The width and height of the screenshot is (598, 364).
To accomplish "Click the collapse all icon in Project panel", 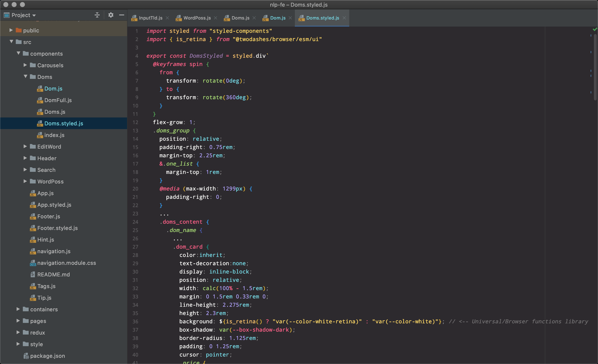I will pyautogui.click(x=97, y=15).
